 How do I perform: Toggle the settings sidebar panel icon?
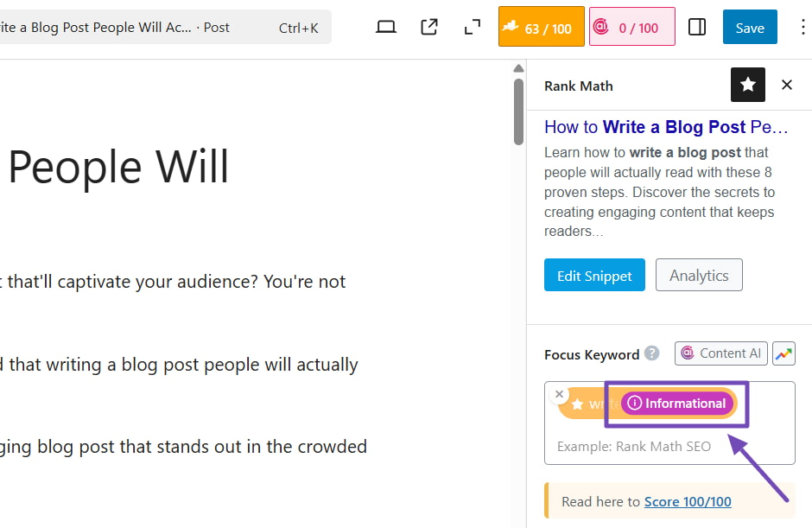click(697, 28)
